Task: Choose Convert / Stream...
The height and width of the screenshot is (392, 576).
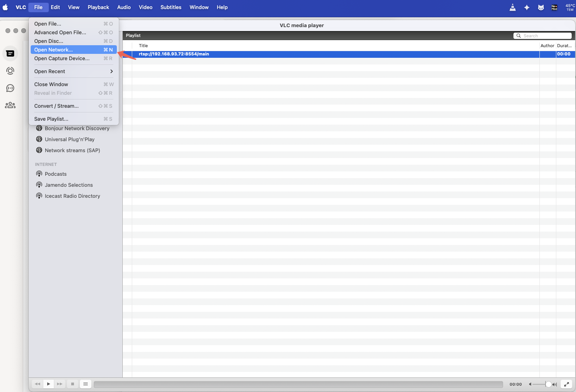Action: pyautogui.click(x=74, y=106)
